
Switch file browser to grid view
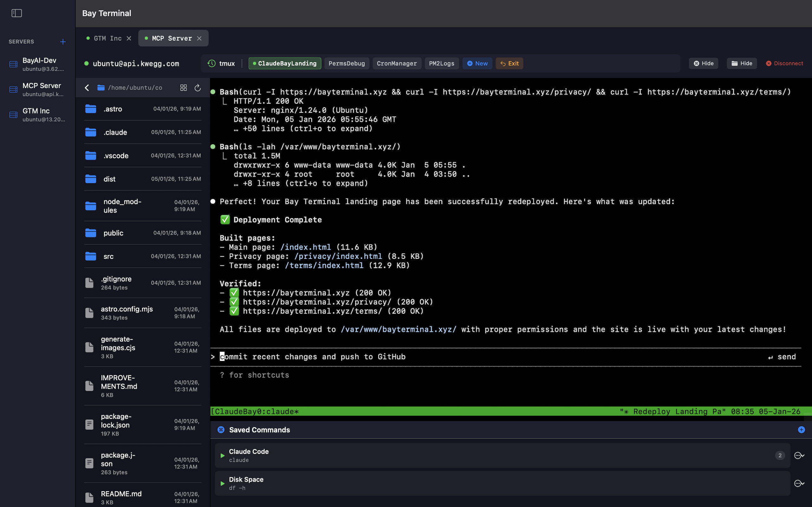(x=184, y=87)
